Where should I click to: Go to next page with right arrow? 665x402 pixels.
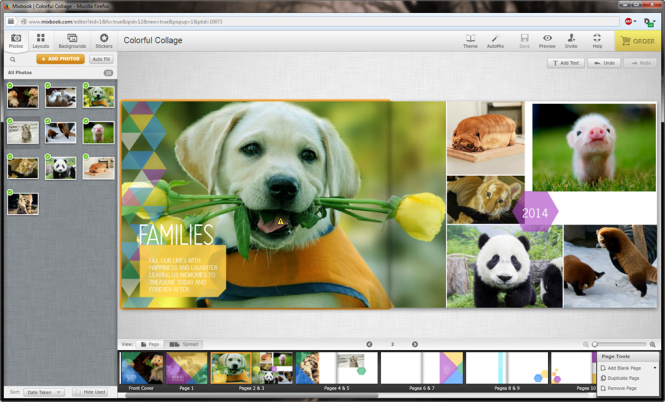tap(415, 344)
